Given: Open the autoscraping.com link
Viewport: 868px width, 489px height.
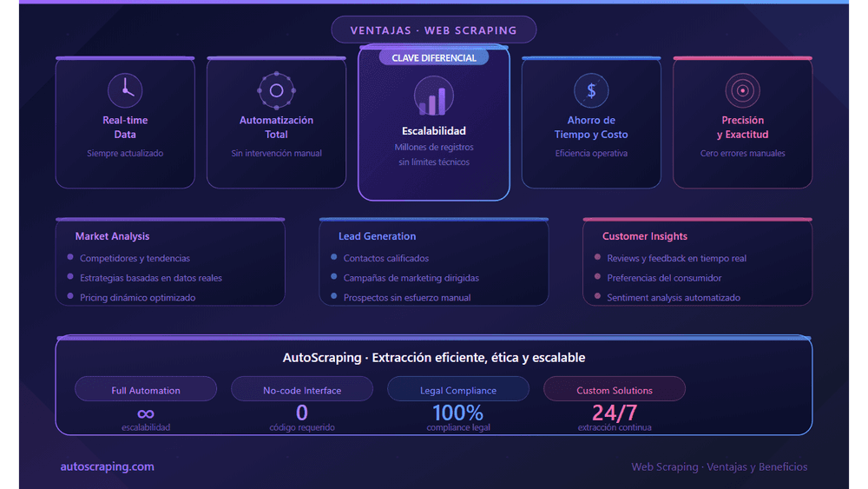Looking at the screenshot, I should pos(108,466).
